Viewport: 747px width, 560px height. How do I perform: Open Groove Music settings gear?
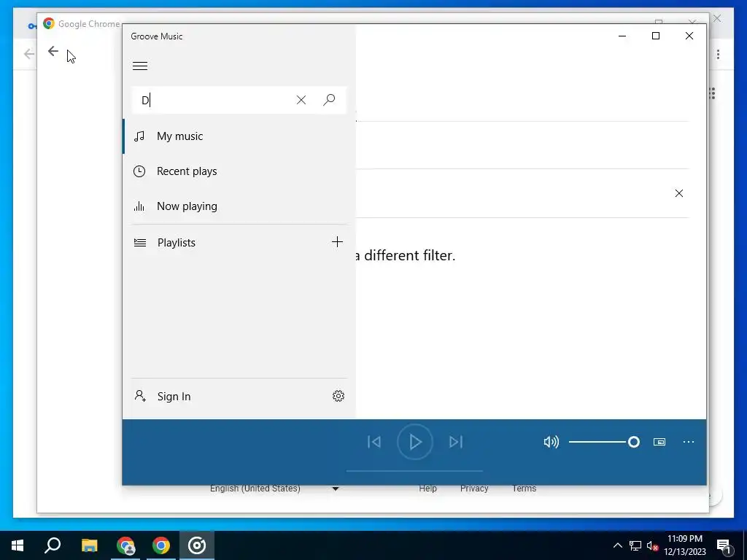(338, 396)
